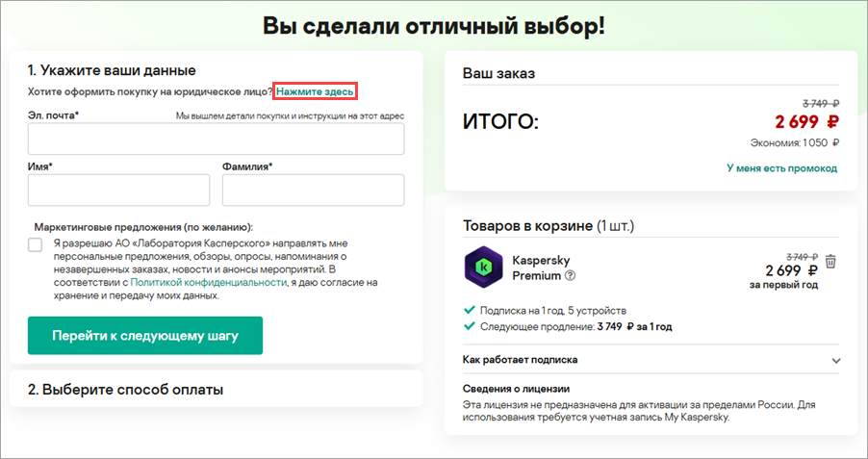Click the 'Сведения о лицензии' heading
The image size is (868, 459).
click(x=516, y=389)
